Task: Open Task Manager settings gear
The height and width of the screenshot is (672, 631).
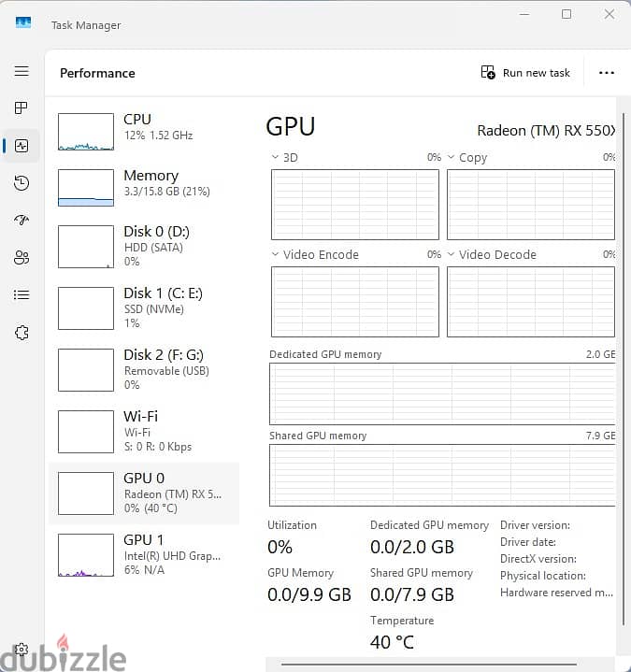Action: 22,650
